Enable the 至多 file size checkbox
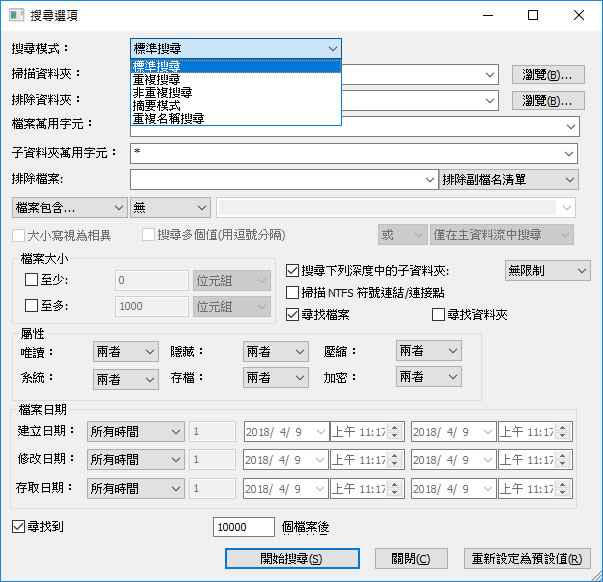 click(x=31, y=307)
